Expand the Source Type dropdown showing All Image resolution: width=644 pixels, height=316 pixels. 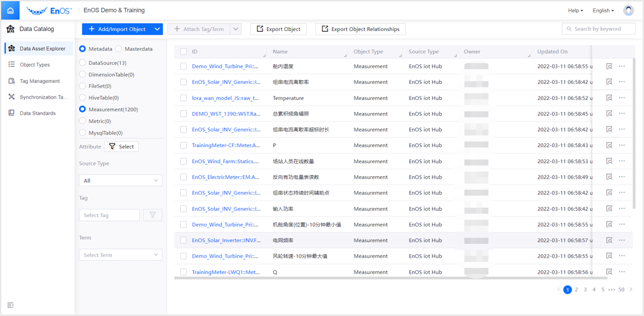(x=121, y=180)
